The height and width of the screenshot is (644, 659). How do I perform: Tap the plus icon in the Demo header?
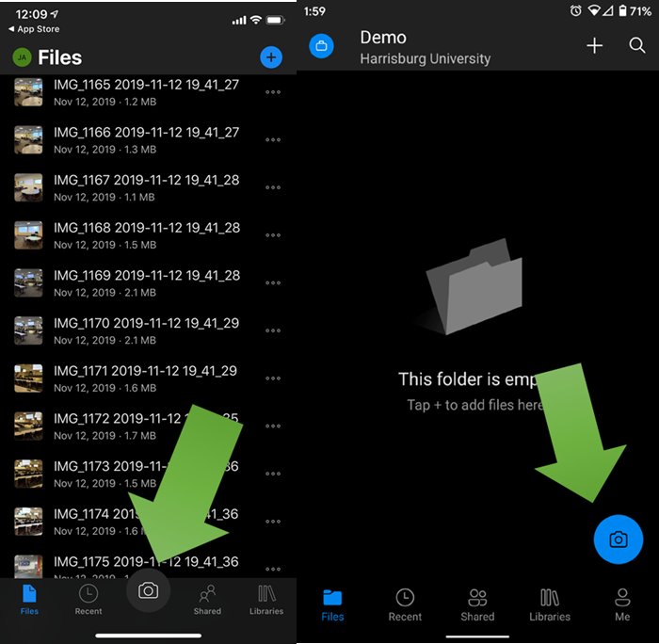594,45
